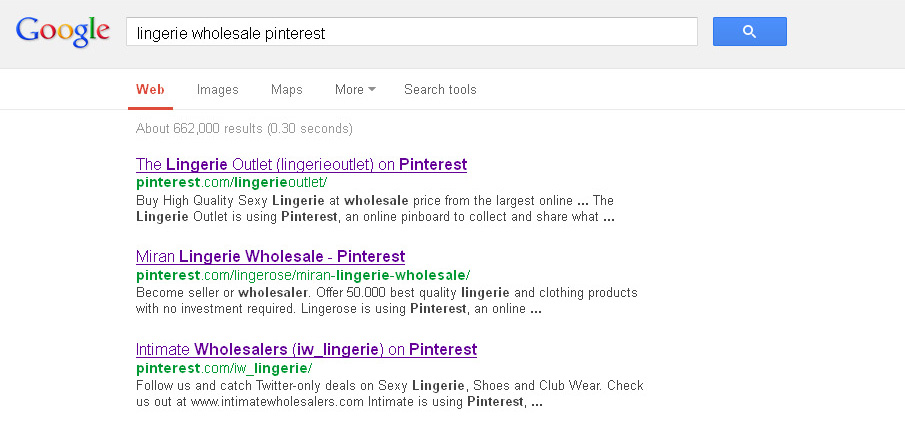
Task: Click the More dropdown arrow
Action: [x=372, y=90]
